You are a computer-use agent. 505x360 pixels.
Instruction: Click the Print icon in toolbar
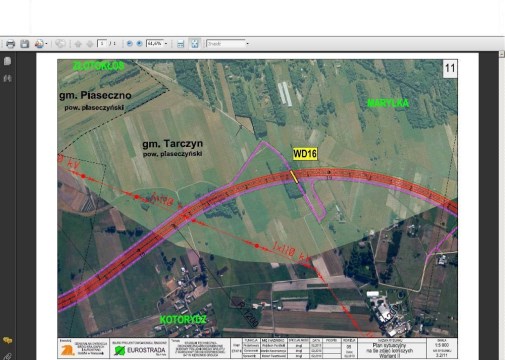tap(10, 44)
